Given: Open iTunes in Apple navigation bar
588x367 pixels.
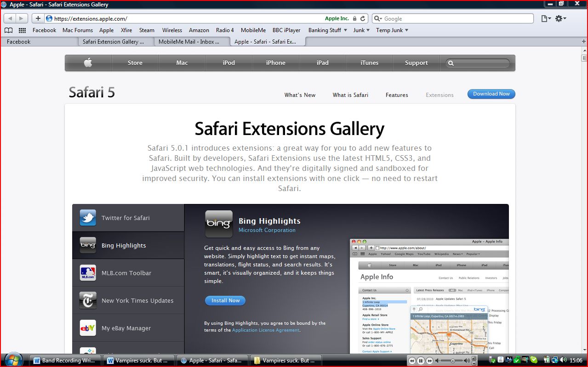Looking at the screenshot, I should (x=370, y=63).
